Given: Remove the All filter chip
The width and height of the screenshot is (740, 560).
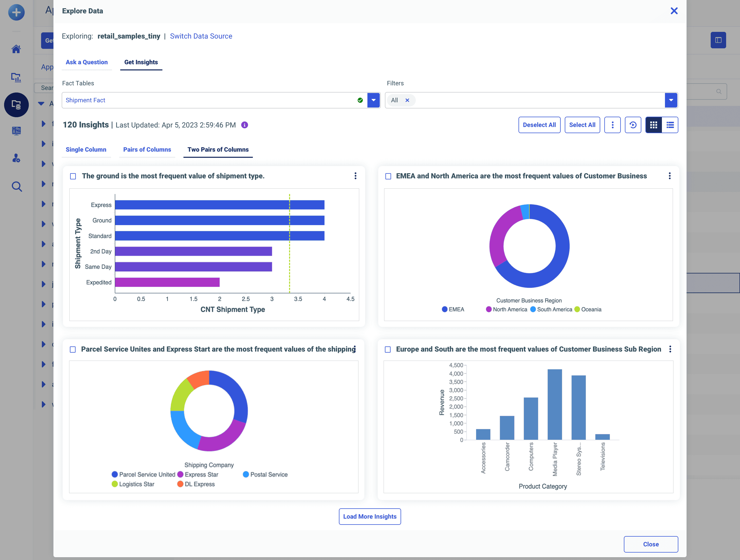Looking at the screenshot, I should (x=407, y=100).
